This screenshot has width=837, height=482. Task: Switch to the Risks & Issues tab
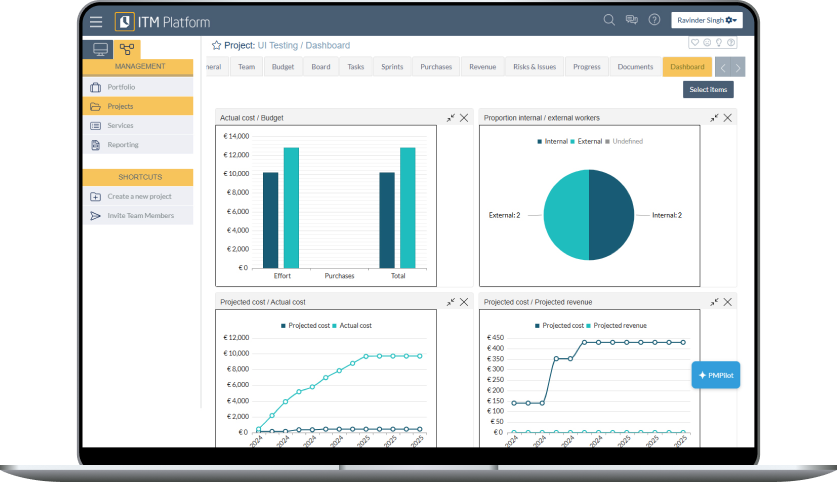pyautogui.click(x=534, y=67)
